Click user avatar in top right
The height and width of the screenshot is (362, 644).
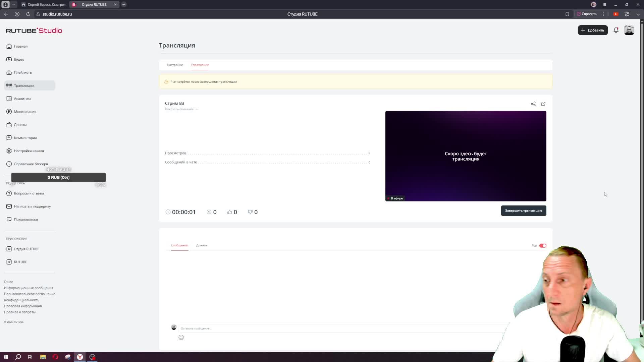pyautogui.click(x=629, y=30)
